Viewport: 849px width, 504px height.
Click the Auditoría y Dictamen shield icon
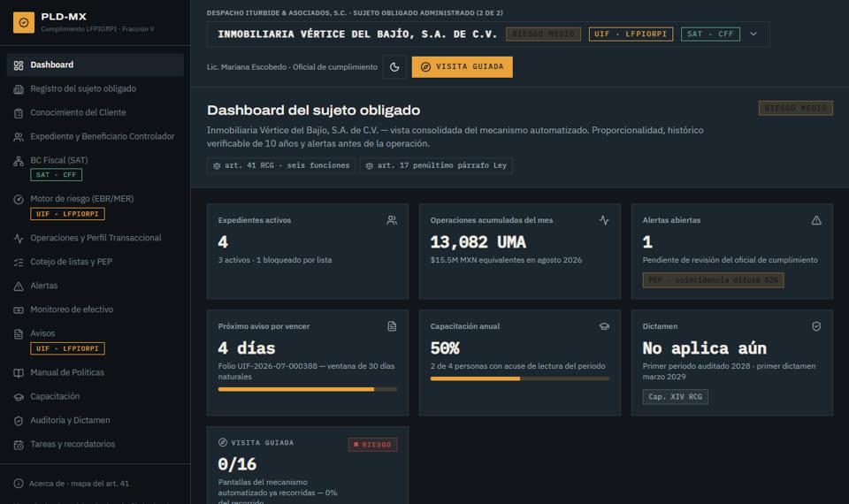pyautogui.click(x=19, y=421)
